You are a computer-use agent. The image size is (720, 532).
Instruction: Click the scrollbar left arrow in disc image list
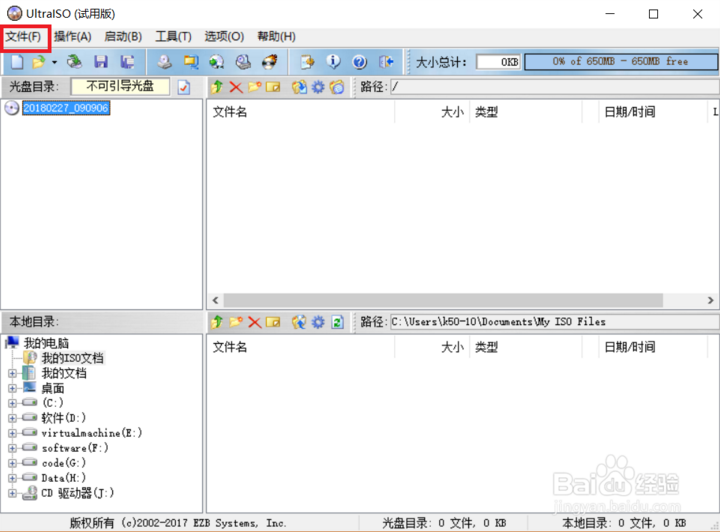pyautogui.click(x=215, y=300)
